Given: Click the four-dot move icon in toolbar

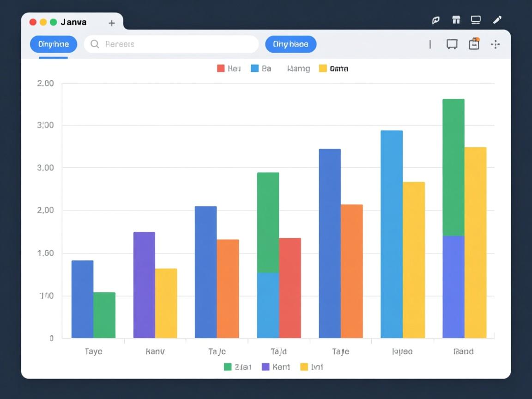Looking at the screenshot, I should pos(496,44).
